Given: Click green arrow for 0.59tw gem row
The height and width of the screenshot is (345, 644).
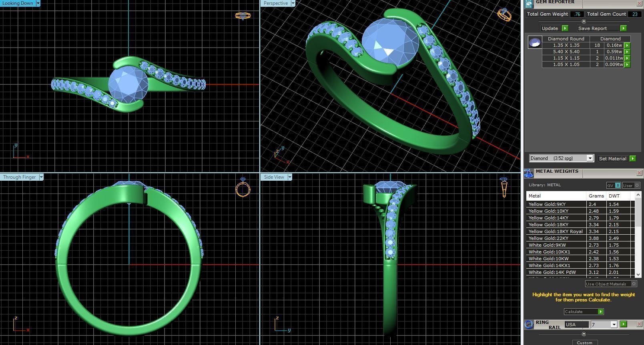Looking at the screenshot, I should click(627, 52).
